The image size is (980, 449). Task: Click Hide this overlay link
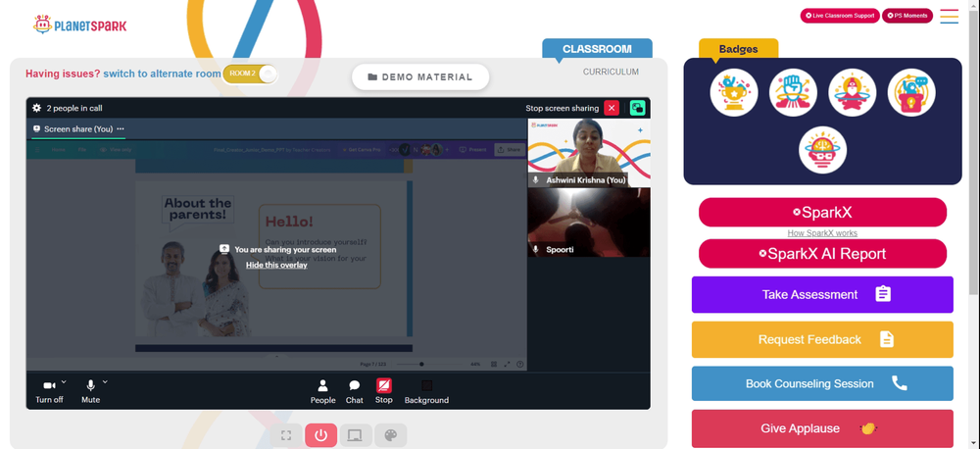tap(276, 265)
